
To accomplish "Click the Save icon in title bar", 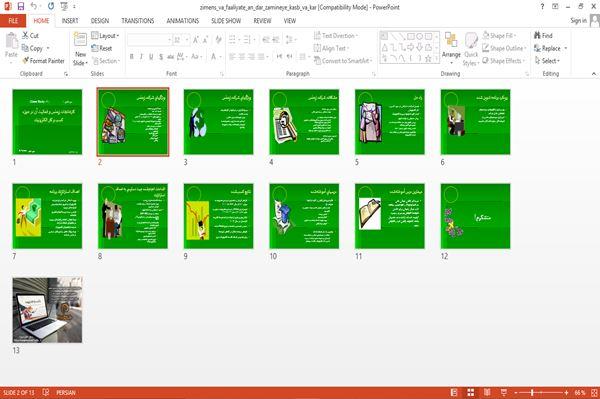I will (21, 6).
